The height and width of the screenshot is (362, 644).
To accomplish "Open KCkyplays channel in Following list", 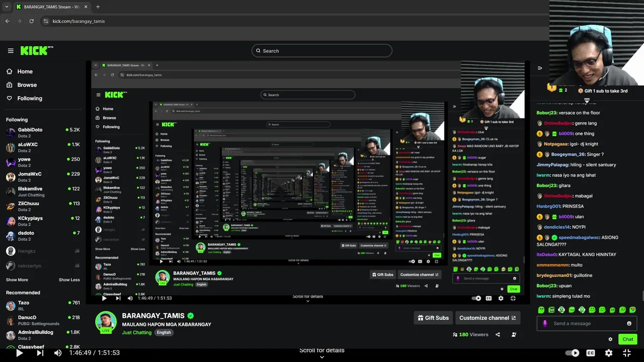I will (43, 221).
